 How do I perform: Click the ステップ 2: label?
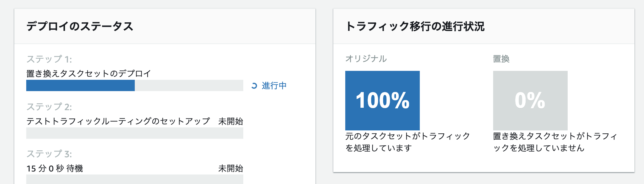point(49,107)
